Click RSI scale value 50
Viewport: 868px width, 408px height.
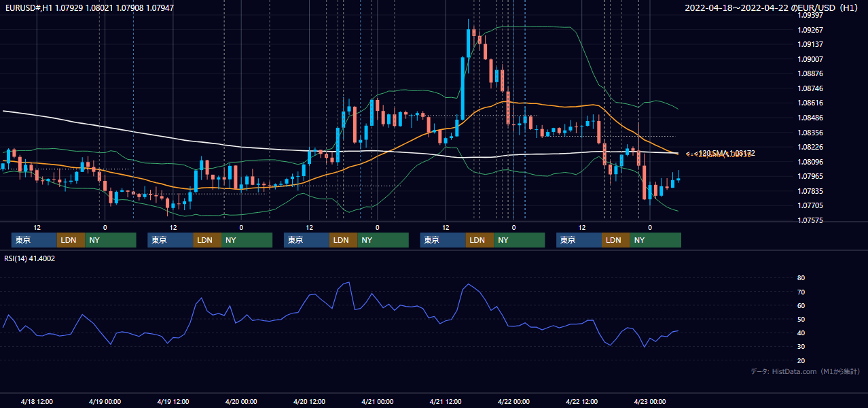tap(801, 319)
